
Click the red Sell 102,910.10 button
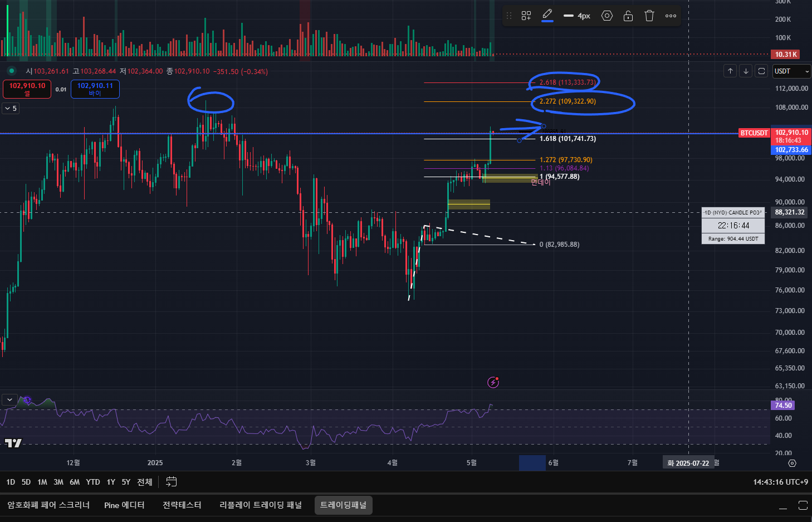pos(27,89)
